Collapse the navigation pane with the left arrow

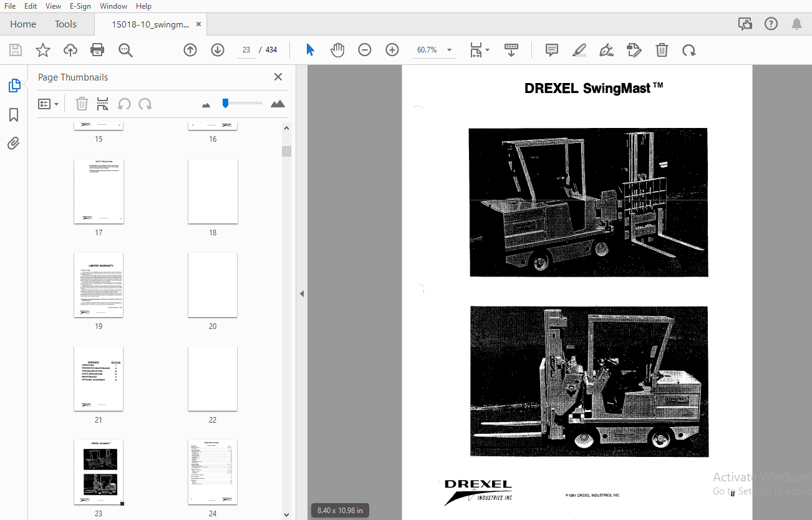click(302, 293)
